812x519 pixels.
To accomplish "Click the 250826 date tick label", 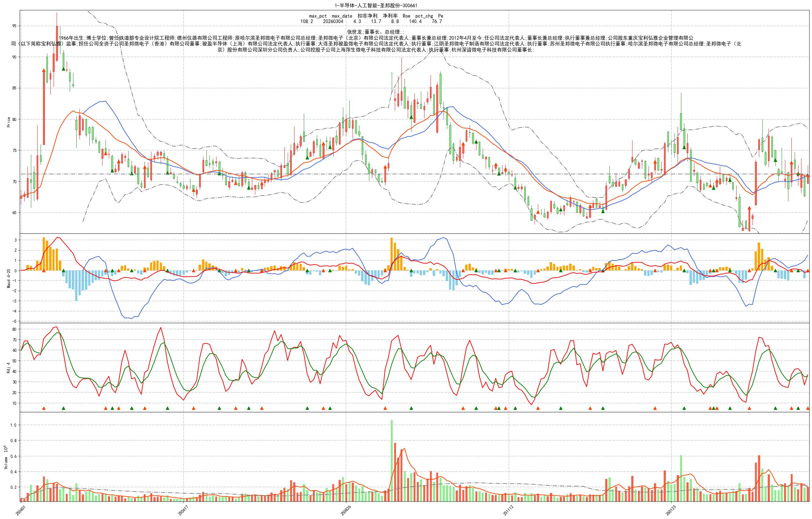I will pos(346,511).
